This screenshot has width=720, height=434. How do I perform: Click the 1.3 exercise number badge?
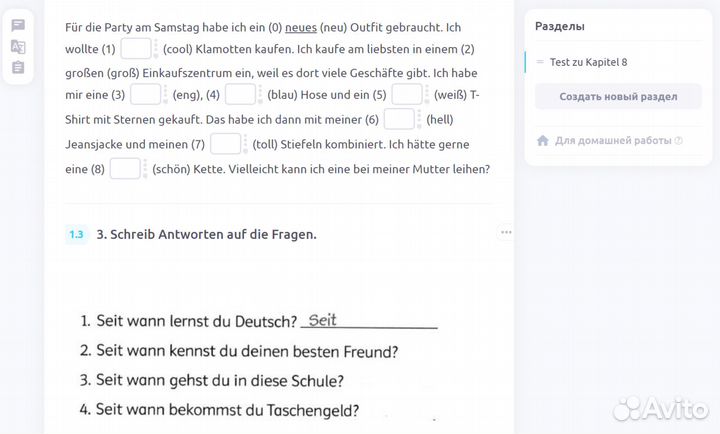click(76, 235)
